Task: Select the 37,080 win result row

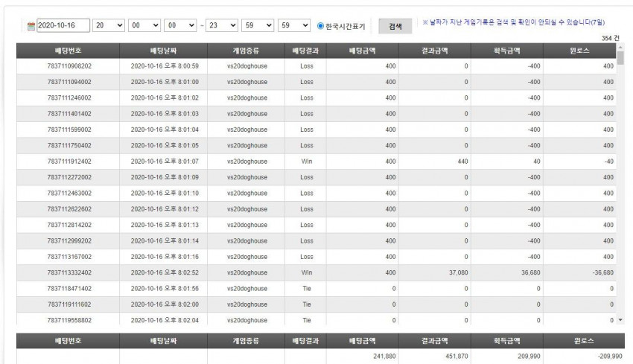Action: tap(316, 272)
